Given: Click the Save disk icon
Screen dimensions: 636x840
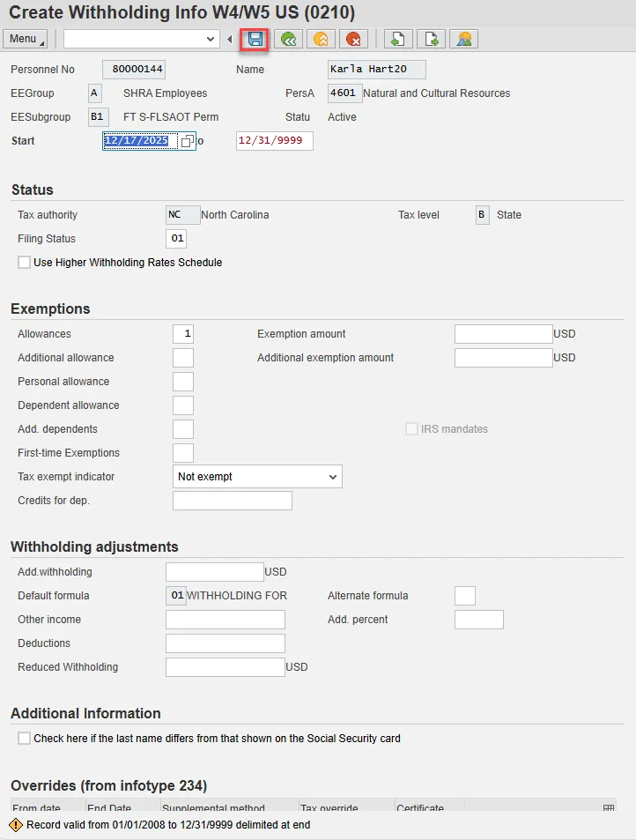Looking at the screenshot, I should [255, 39].
